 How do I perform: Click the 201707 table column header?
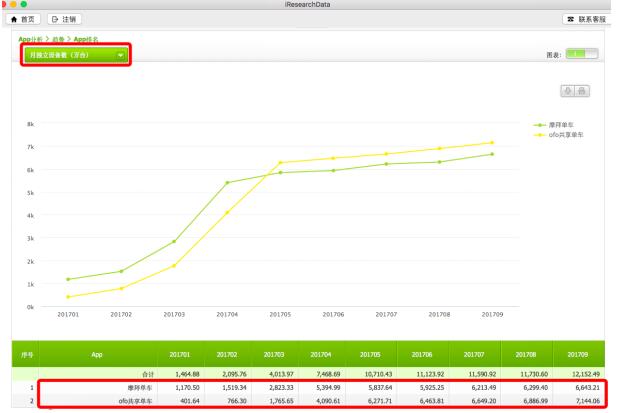click(474, 355)
